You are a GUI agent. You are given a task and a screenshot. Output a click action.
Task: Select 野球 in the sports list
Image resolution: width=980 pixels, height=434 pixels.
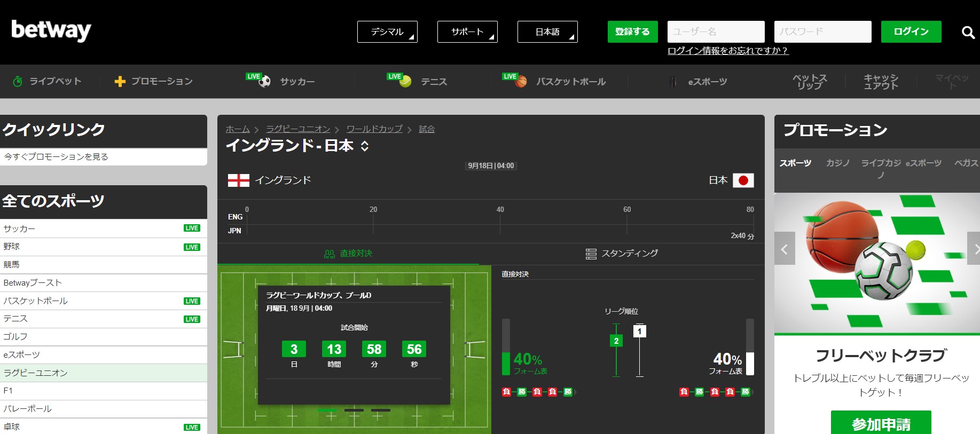[104, 247]
